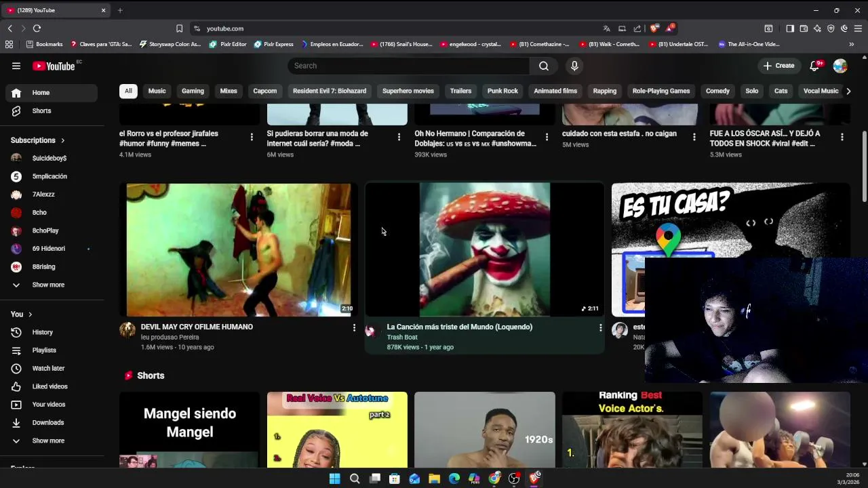
Task: Open the account avatar menu
Action: coord(840,66)
